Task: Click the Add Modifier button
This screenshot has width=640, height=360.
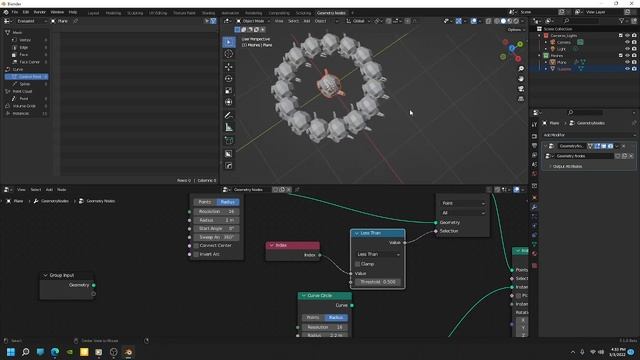Action: point(589,135)
